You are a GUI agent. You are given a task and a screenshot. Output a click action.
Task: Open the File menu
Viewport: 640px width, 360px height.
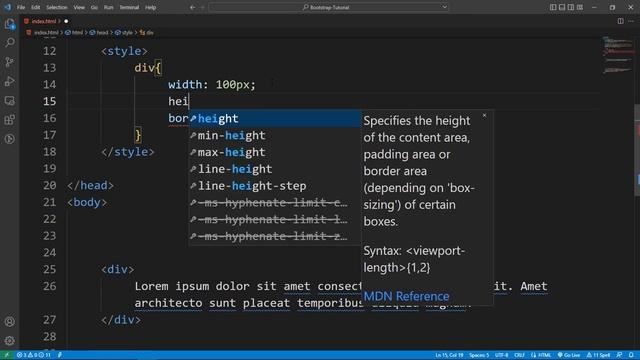point(21,7)
